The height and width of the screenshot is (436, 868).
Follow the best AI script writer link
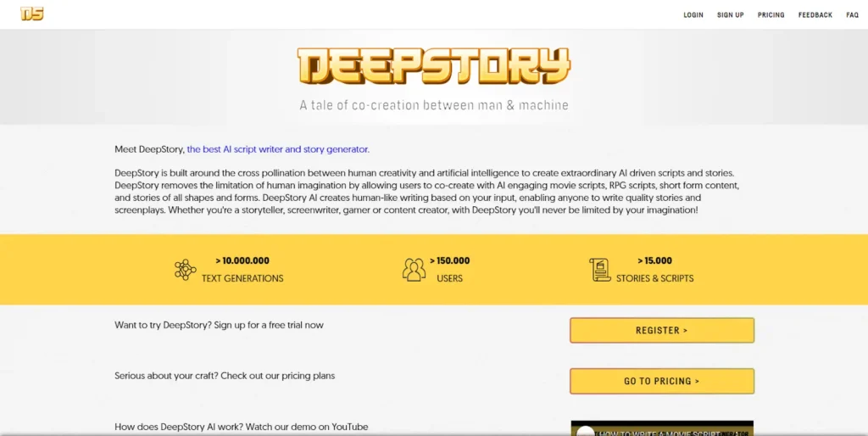tap(278, 149)
